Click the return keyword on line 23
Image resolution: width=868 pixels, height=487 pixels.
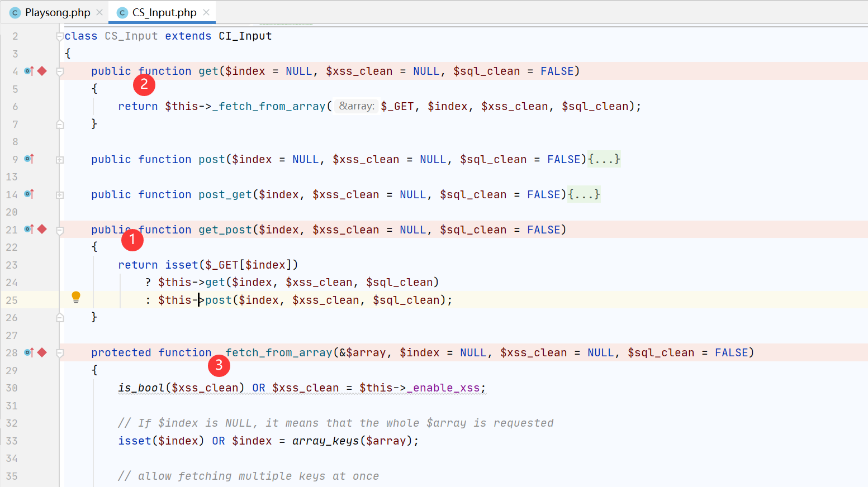(x=138, y=265)
